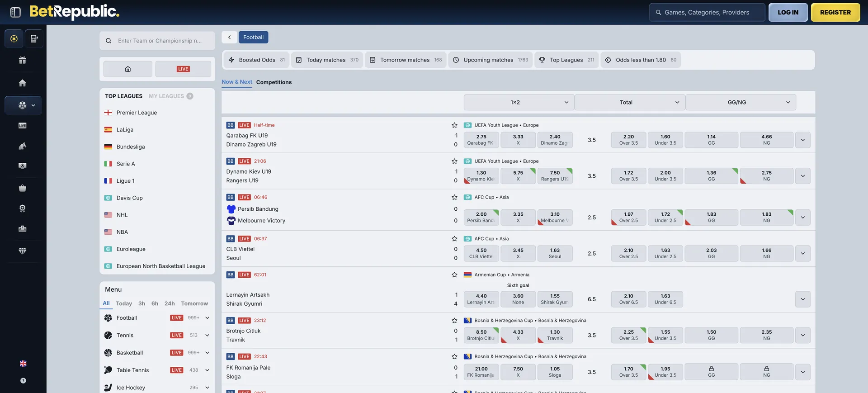Image resolution: width=868 pixels, height=393 pixels.
Task: Open the virtual sports screen icon
Action: point(23,166)
